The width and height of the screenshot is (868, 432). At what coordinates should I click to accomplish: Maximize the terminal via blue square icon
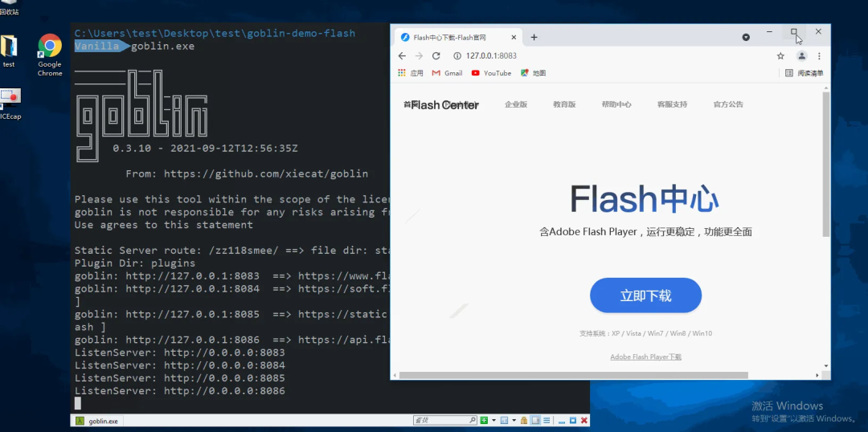tap(573, 421)
